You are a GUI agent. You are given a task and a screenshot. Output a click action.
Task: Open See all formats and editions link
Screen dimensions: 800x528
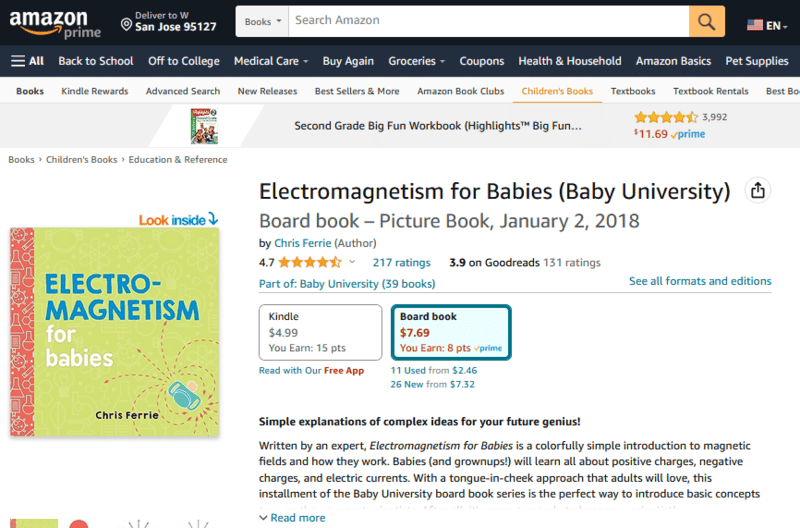[x=700, y=282]
